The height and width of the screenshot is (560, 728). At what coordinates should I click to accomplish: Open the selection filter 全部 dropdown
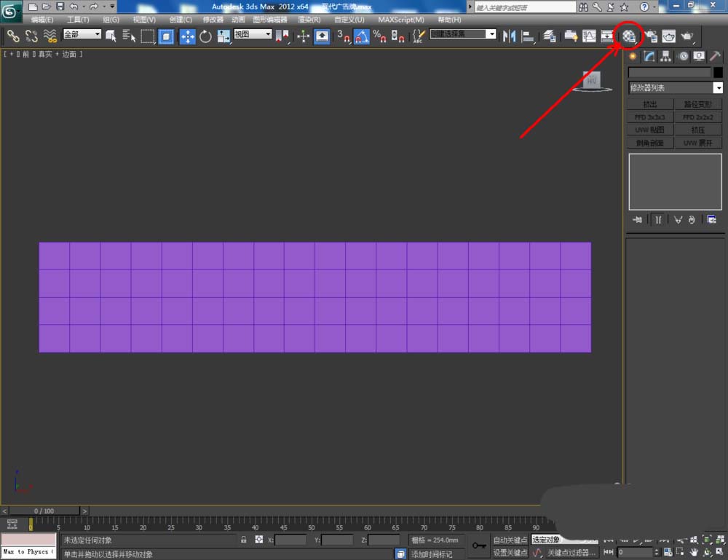pyautogui.click(x=82, y=34)
